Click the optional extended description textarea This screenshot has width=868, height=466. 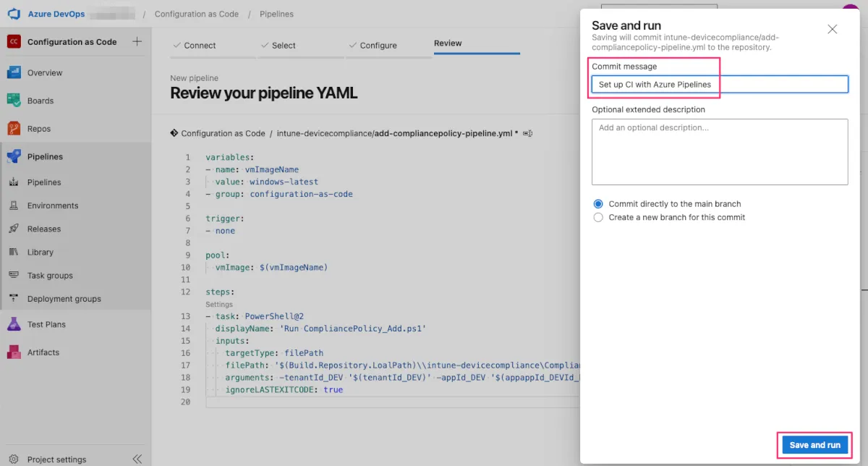(720, 152)
